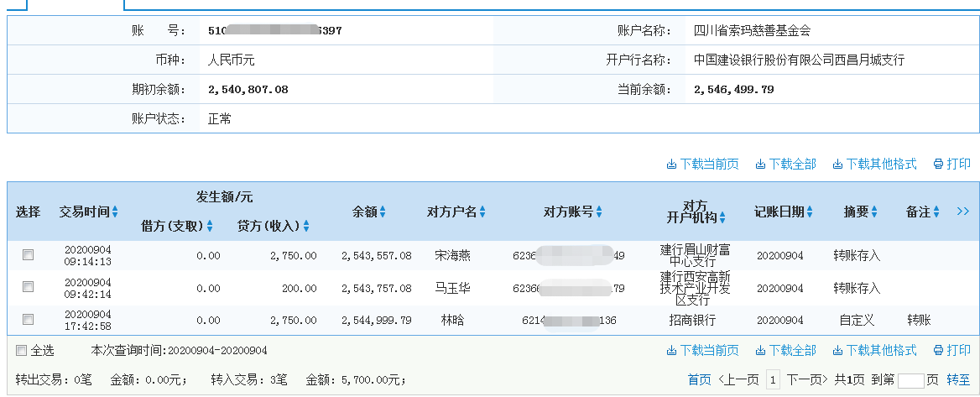Image resolution: width=980 pixels, height=397 pixels.
Task: Select the balance 2,543,557.08 cell
Action: pyautogui.click(x=376, y=256)
